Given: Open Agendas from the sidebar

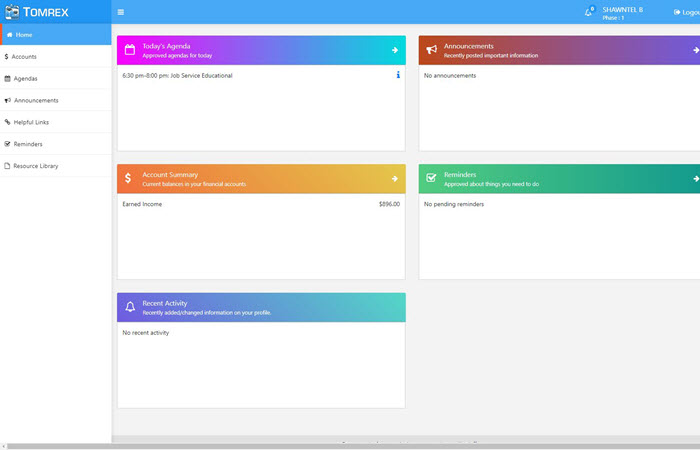Looking at the screenshot, I should (x=56, y=78).
